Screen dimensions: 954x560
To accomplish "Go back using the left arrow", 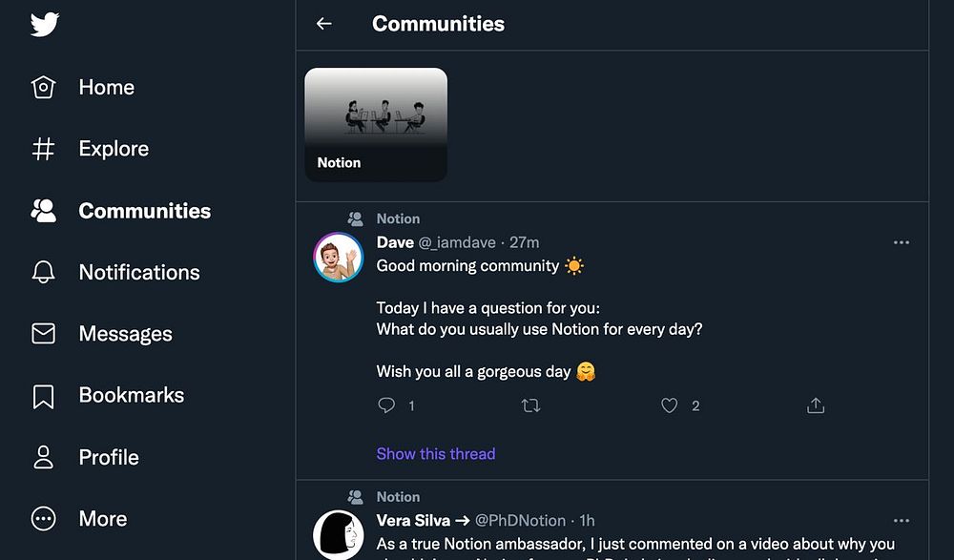I will (324, 24).
